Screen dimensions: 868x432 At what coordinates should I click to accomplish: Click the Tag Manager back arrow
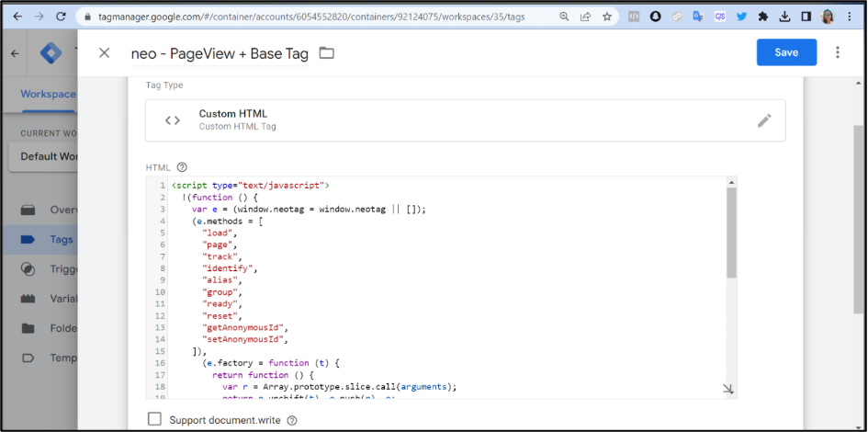15,53
